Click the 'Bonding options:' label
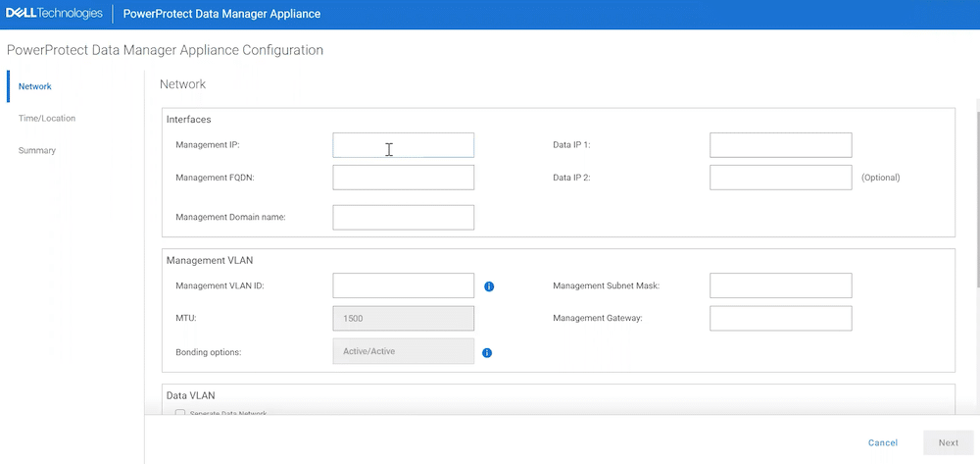The image size is (980, 464). point(209,352)
